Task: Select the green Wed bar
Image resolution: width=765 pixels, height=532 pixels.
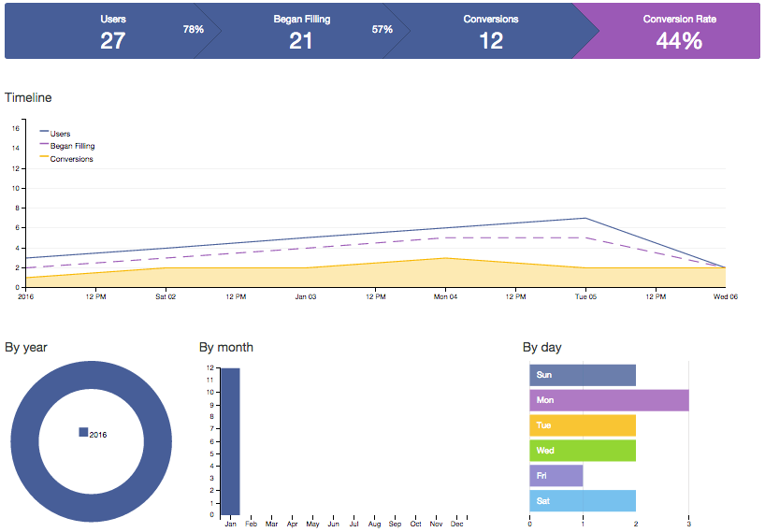Action: (582, 451)
